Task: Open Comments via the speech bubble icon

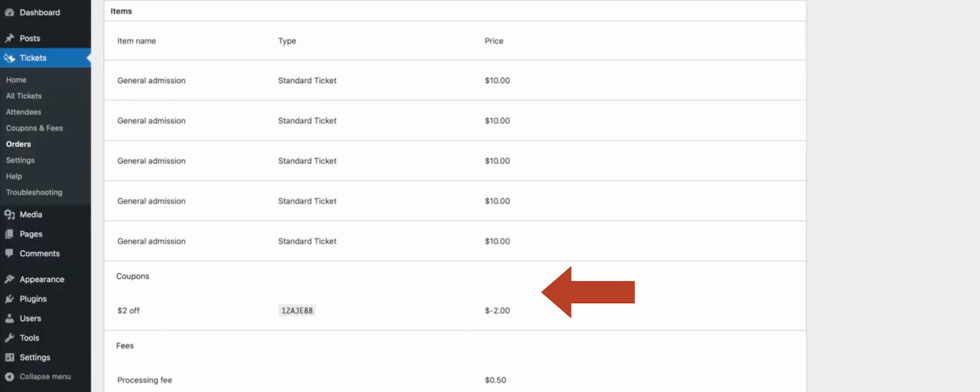Action: [x=10, y=253]
